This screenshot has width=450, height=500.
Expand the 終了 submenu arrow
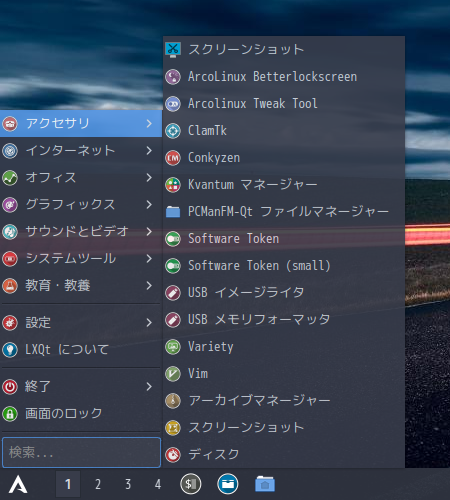coord(149,387)
